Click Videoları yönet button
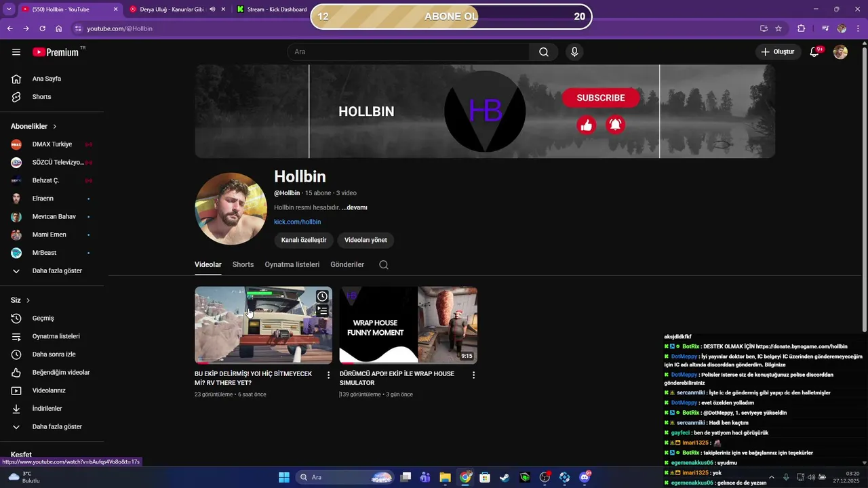This screenshot has height=488, width=868. tap(366, 240)
